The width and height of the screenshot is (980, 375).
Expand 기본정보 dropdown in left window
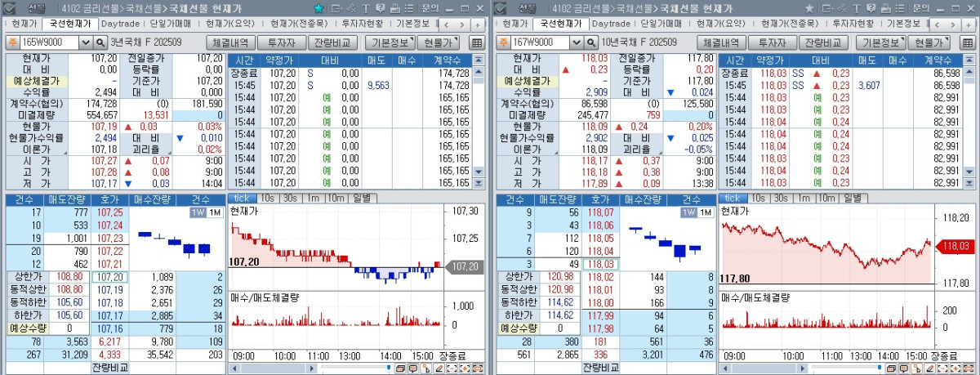click(390, 42)
